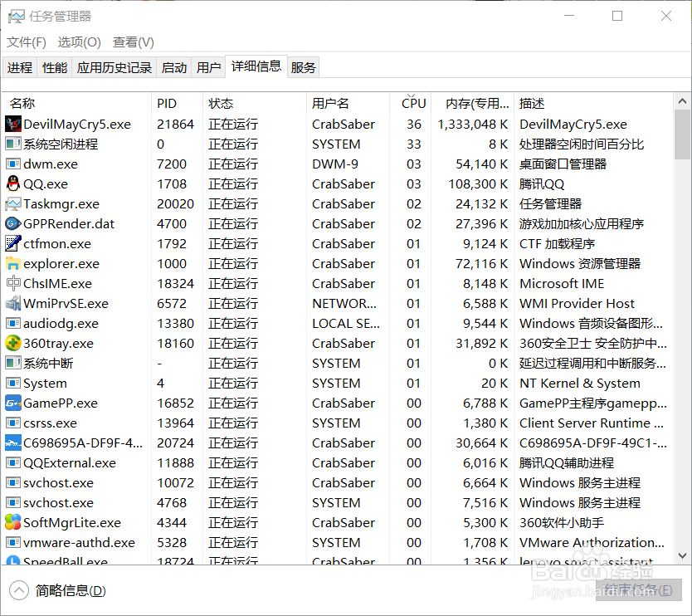Screen dimensions: 692x616
Task: Click the dwm.exe process icon
Action: pyautogui.click(x=12, y=164)
